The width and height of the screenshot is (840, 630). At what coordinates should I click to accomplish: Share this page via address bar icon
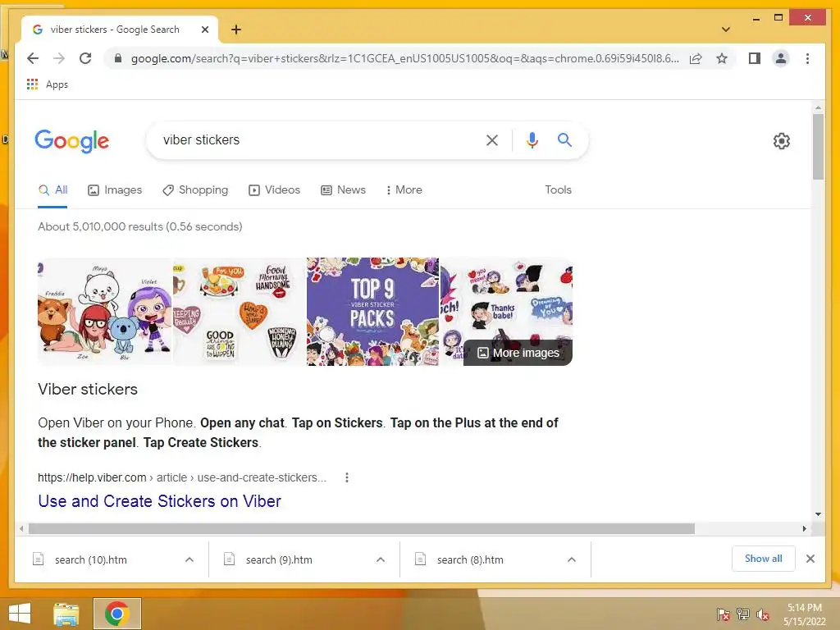[696, 58]
